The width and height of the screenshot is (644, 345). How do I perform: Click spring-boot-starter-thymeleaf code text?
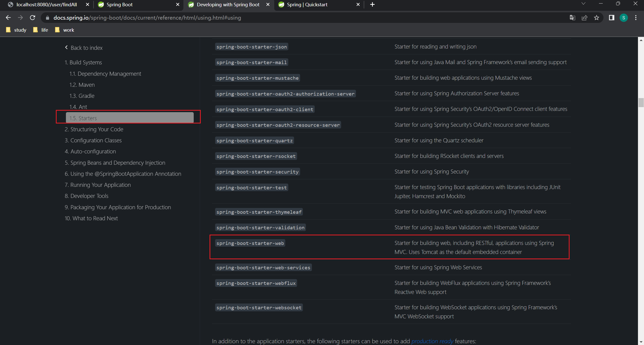click(259, 212)
